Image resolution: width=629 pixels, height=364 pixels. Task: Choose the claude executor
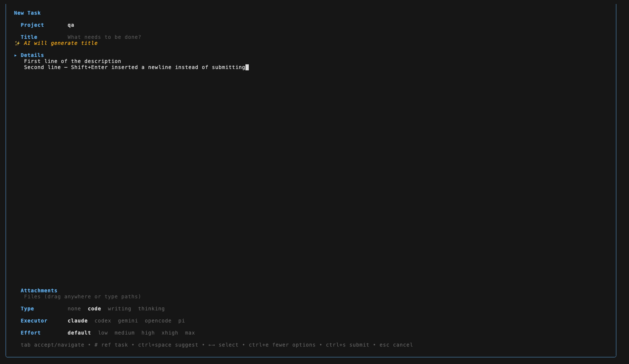coord(77,321)
